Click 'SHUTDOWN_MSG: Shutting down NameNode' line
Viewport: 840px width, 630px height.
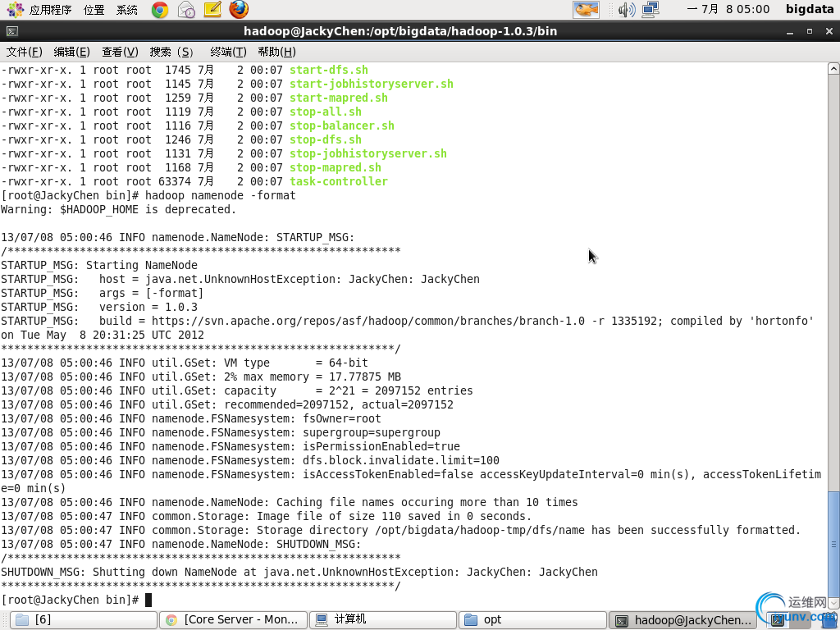tap(299, 572)
